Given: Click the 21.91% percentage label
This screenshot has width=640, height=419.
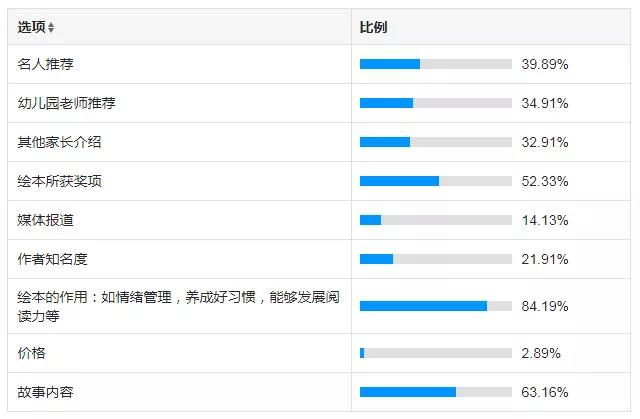Looking at the screenshot, I should pos(544,259).
